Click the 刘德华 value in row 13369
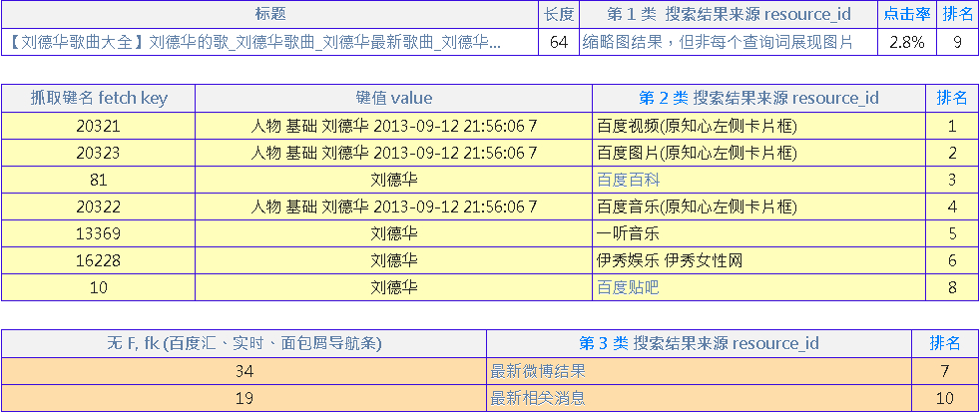 click(394, 233)
